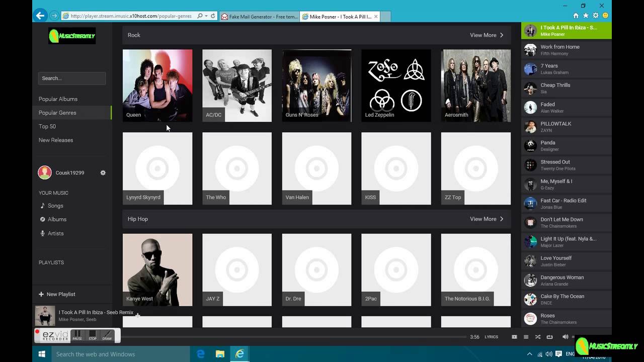Play Faded by Alan Walker

[x=567, y=108]
